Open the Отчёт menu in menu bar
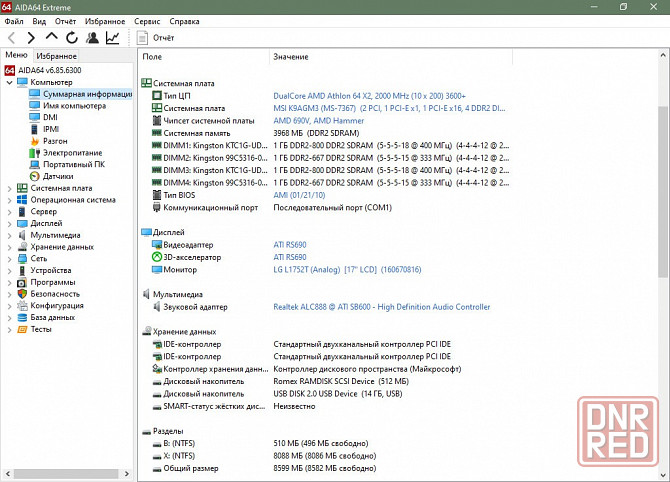Viewport: 670px width, 482px height. [x=65, y=21]
